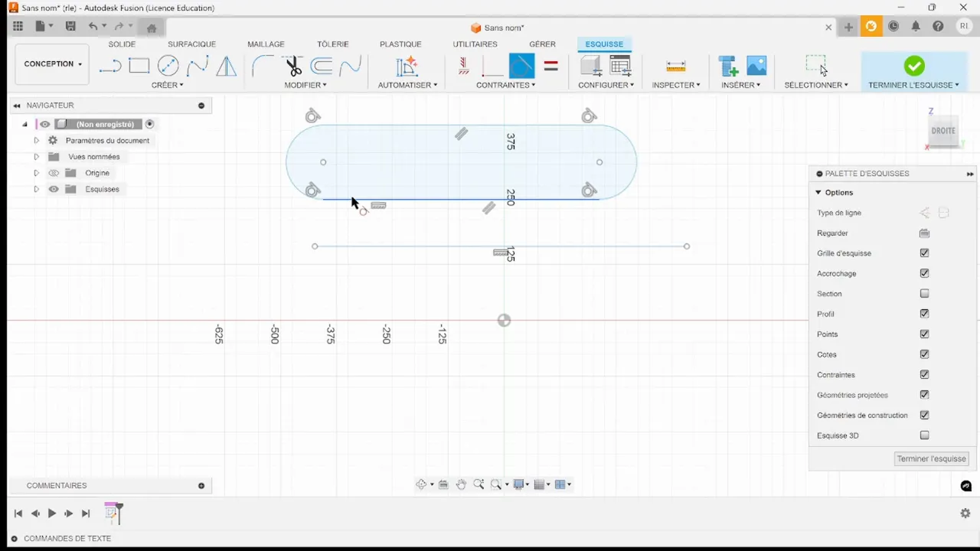Select the Offset tool
Image resolution: width=980 pixels, height=551 pixels.
pyautogui.click(x=322, y=67)
